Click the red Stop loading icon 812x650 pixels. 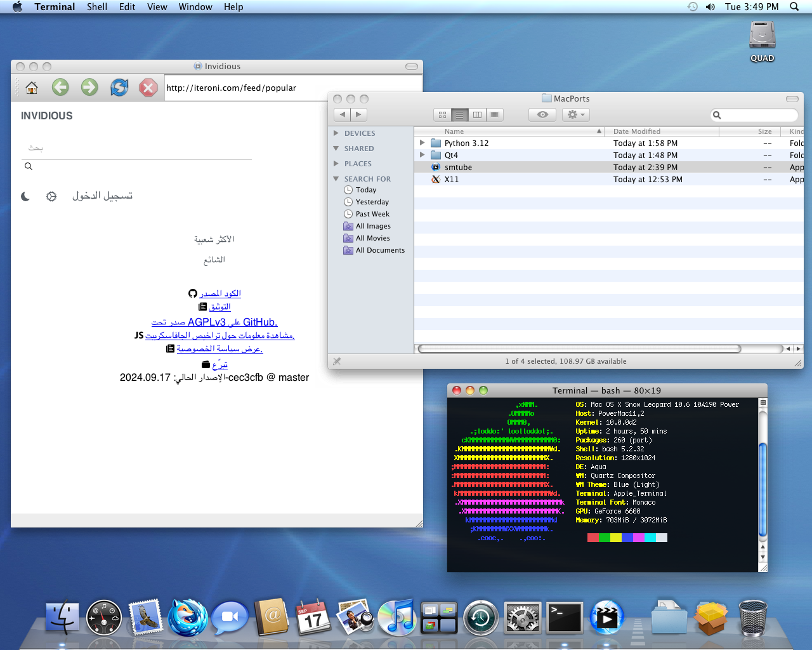148,88
